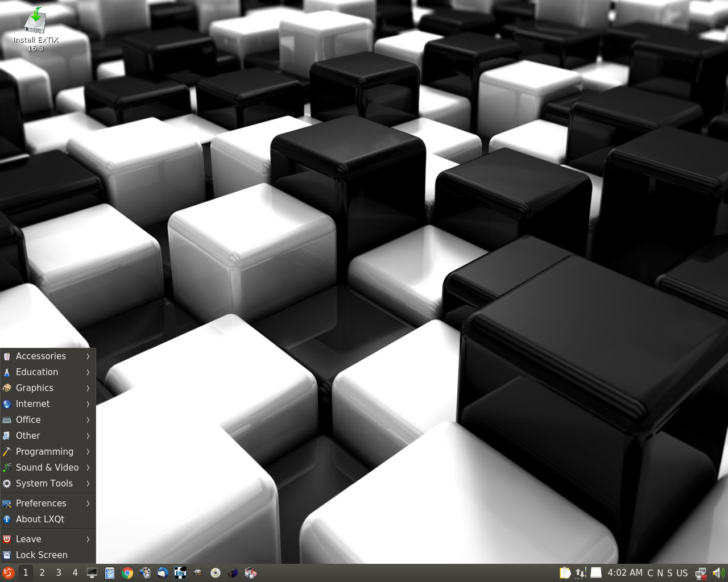Open the Education menu category
Screen dimensions: 728x582
point(48,372)
